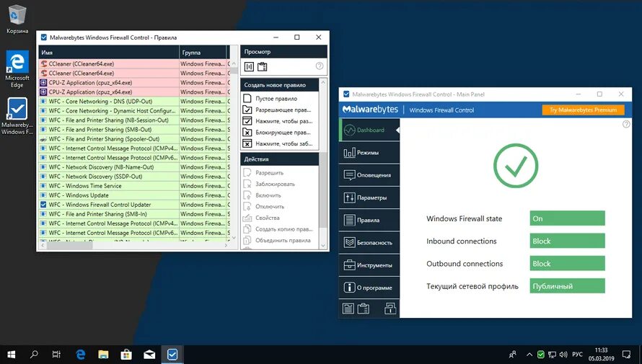Image resolution: width=642 pixels, height=364 pixels.
Task: Click the padlock icon at sidebar bottom
Action: tap(390, 308)
